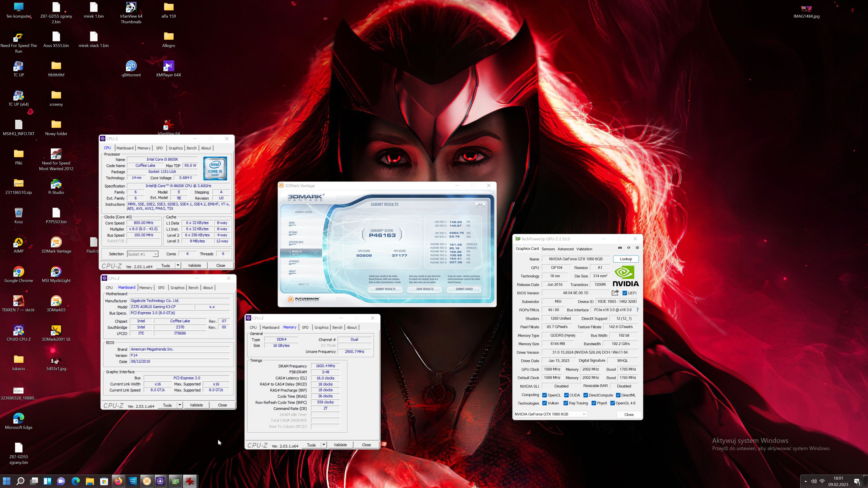868x488 pixels.
Task: Expand Tools arrow in CPU-Z Memory window
Action: pyautogui.click(x=324, y=445)
